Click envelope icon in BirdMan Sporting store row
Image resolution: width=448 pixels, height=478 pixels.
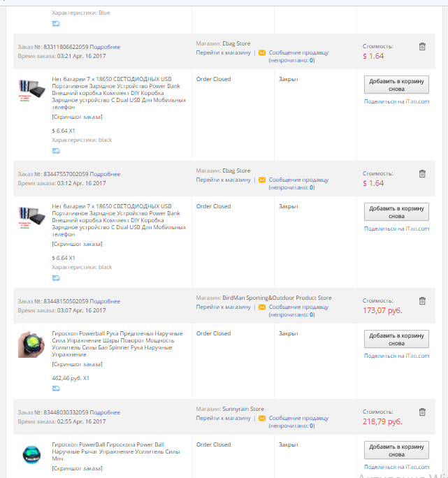(262, 307)
